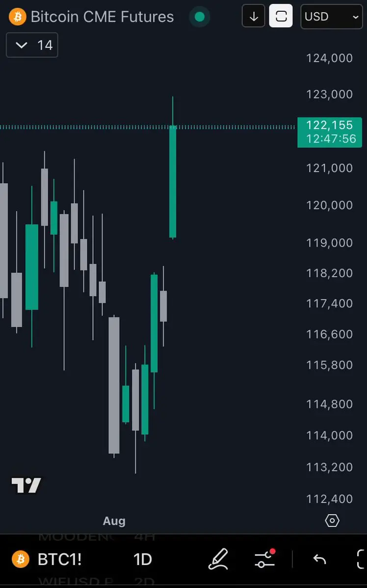Change the 1D timeframe interval
Screen dimensions: 367x588
click(x=143, y=560)
